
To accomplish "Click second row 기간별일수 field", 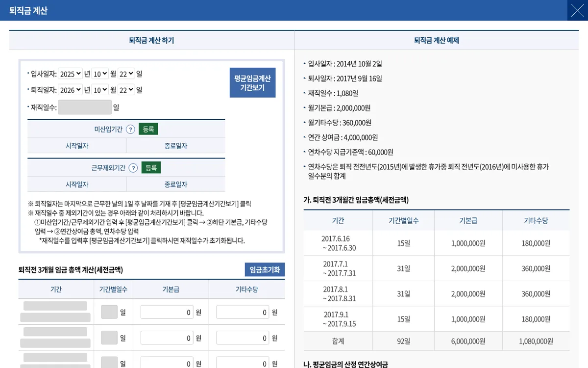I will coord(109,338).
